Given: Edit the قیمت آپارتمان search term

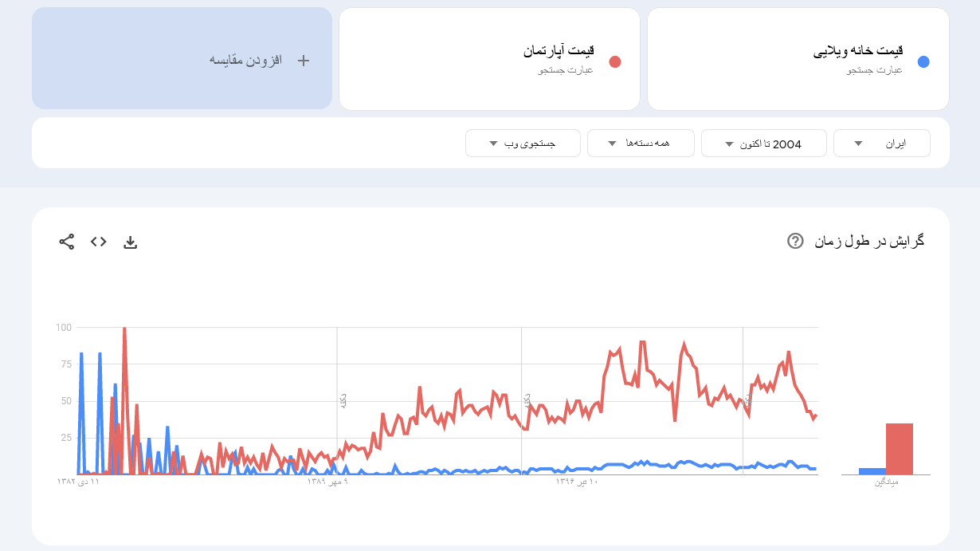Looking at the screenshot, I should click(x=559, y=52).
